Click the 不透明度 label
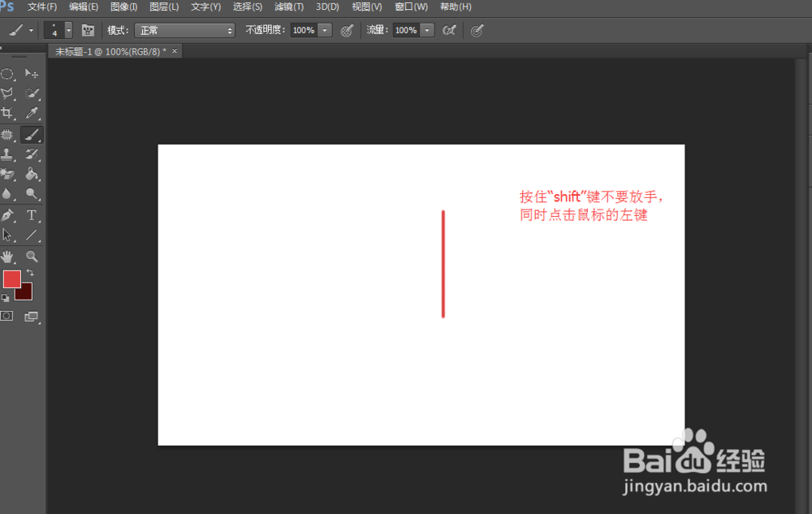 point(266,30)
